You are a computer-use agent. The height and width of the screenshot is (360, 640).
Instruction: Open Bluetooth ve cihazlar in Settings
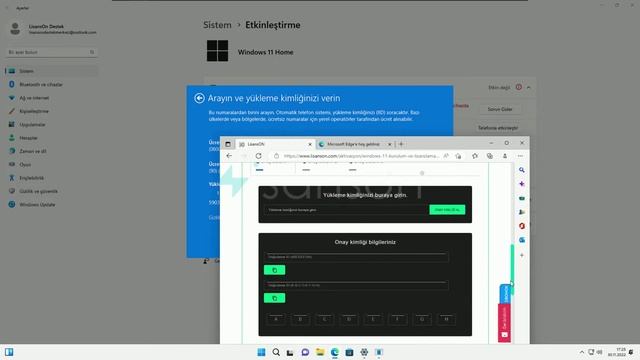tap(51, 84)
